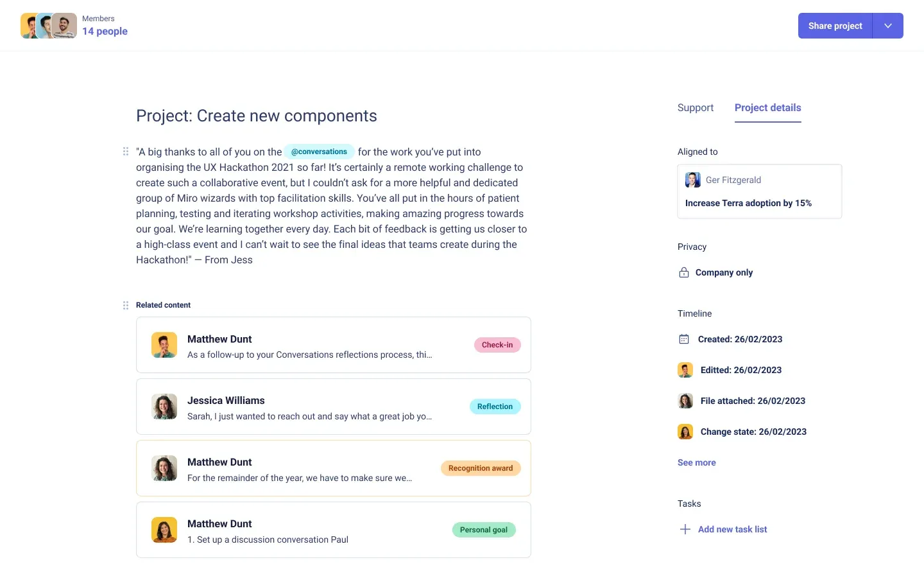Select the Project details tab
The height and width of the screenshot is (578, 924).
768,108
